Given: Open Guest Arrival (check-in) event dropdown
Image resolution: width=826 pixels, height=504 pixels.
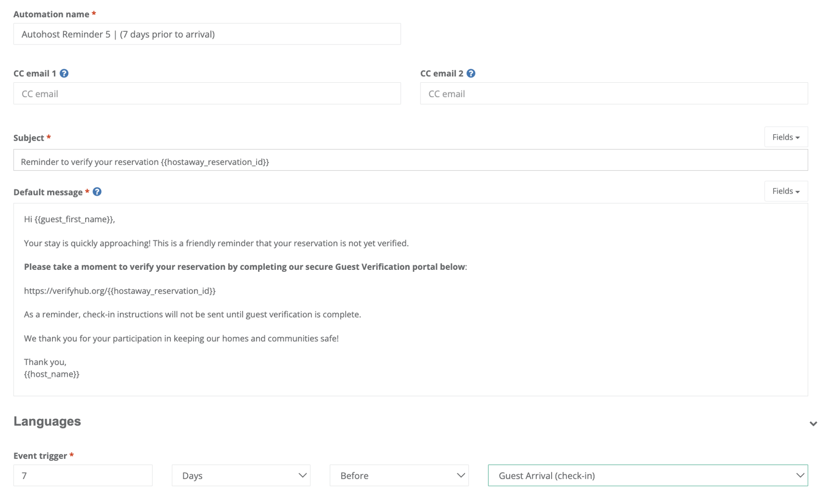Looking at the screenshot, I should 647,475.
